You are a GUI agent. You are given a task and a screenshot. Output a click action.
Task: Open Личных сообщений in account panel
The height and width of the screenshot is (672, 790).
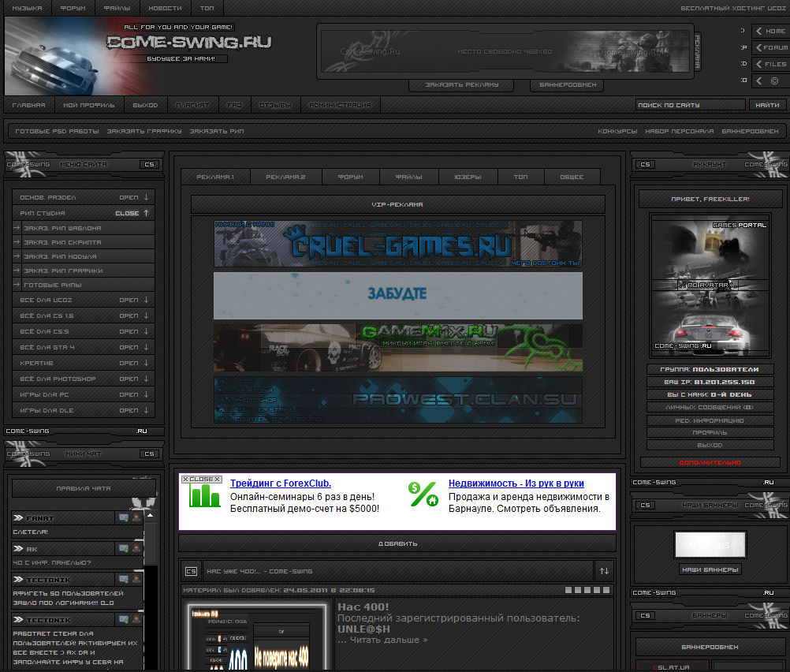pos(710,407)
